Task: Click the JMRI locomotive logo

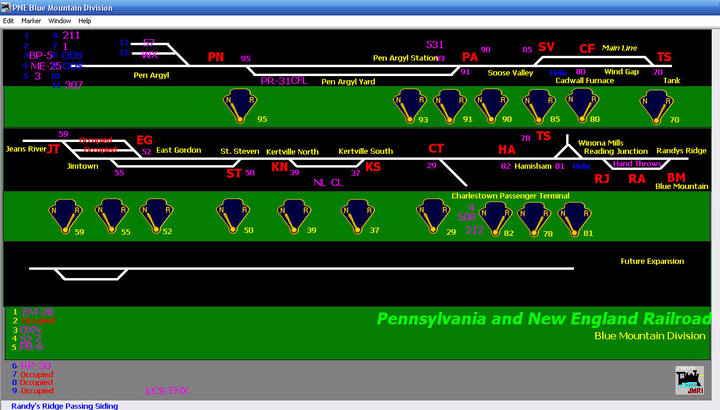Action: pos(689,380)
